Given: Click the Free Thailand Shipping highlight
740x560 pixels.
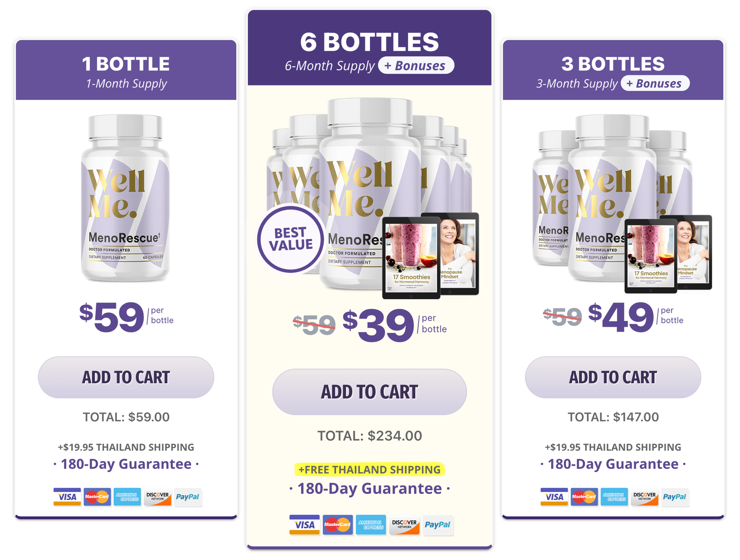Looking at the screenshot, I should point(370,469).
